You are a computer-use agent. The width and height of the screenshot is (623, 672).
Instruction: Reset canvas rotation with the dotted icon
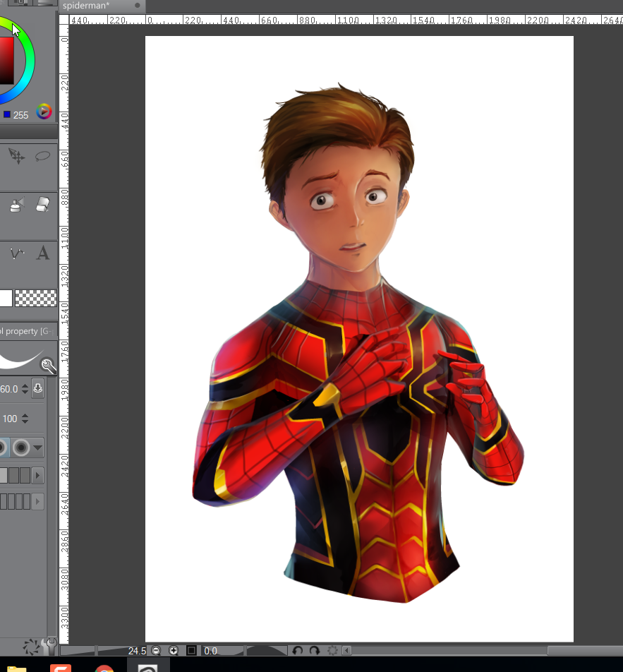[332, 651]
